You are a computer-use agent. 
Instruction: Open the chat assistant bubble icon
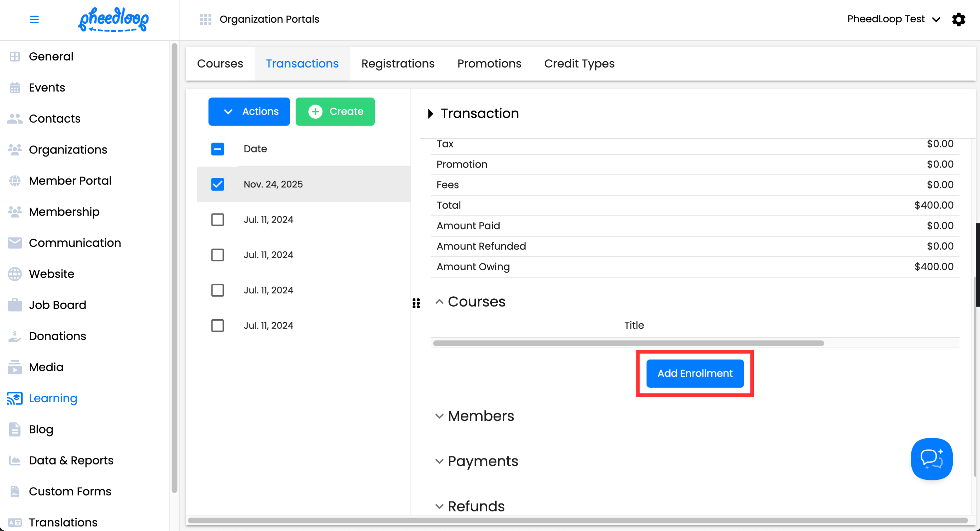pos(931,458)
